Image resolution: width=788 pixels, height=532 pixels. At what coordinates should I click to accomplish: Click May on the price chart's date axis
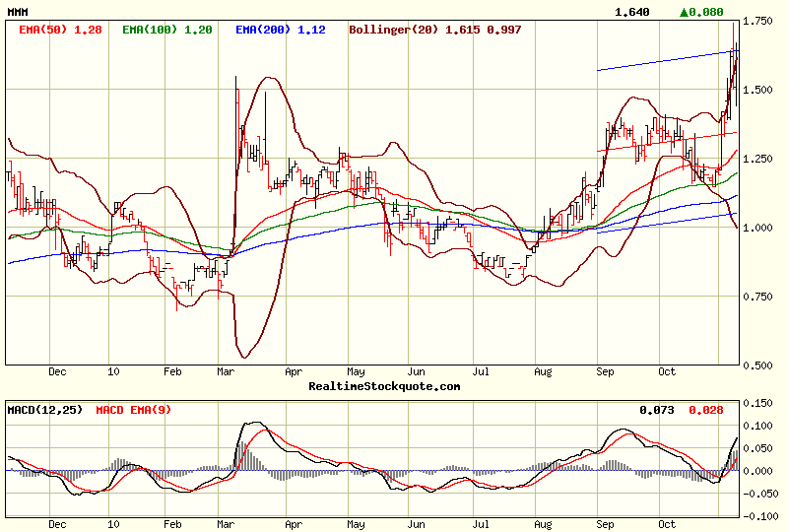356,371
